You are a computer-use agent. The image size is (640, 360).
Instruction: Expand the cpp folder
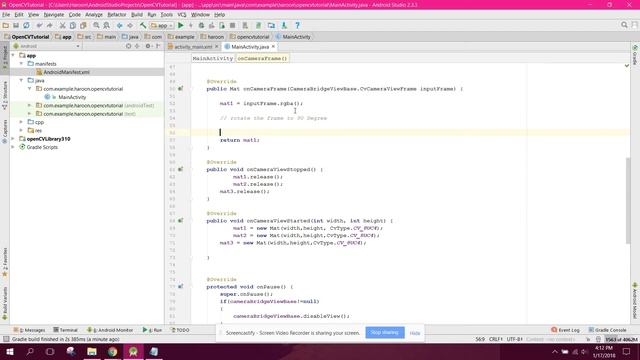[22, 122]
